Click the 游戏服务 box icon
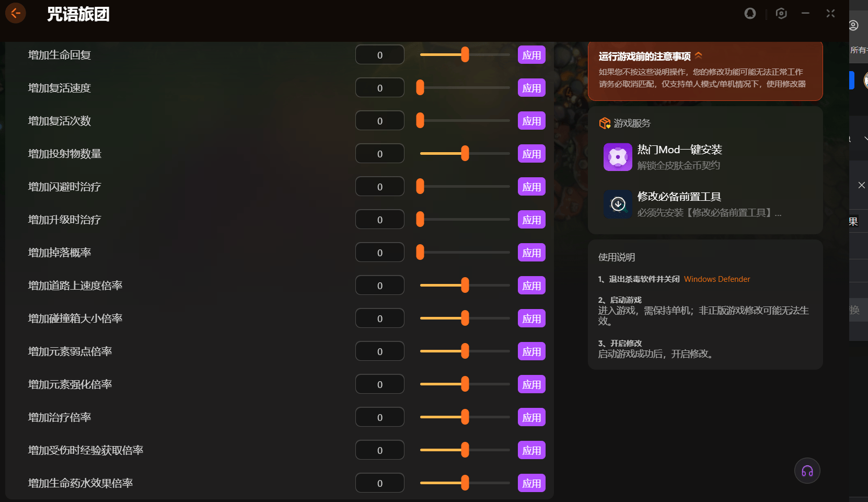The width and height of the screenshot is (868, 502). click(x=605, y=123)
